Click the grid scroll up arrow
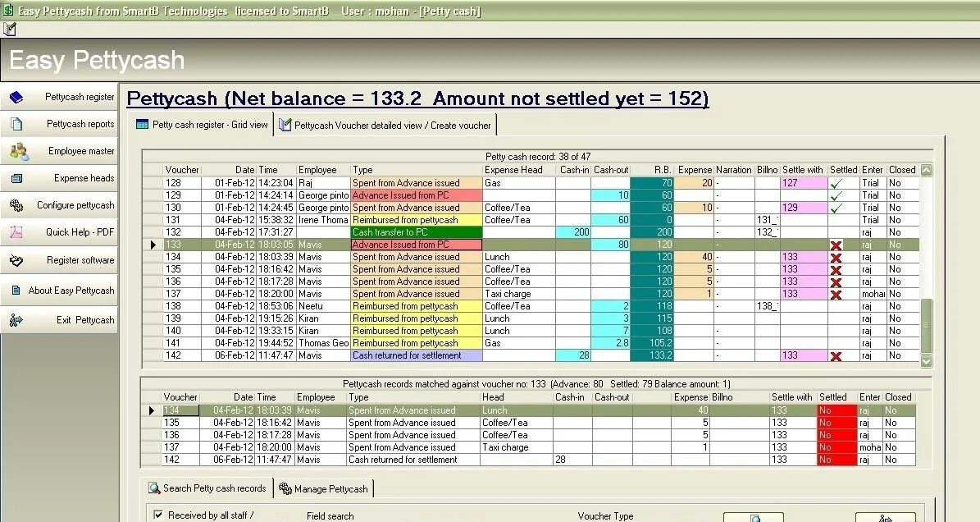 926,170
